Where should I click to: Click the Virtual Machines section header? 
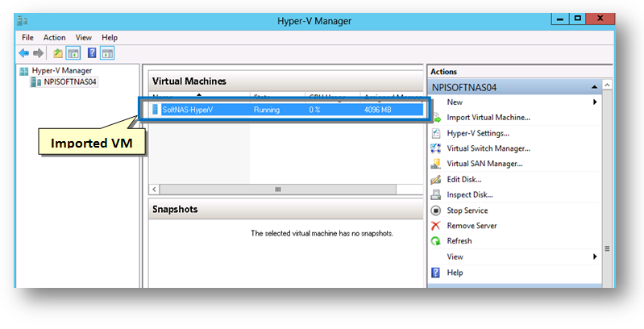point(286,81)
